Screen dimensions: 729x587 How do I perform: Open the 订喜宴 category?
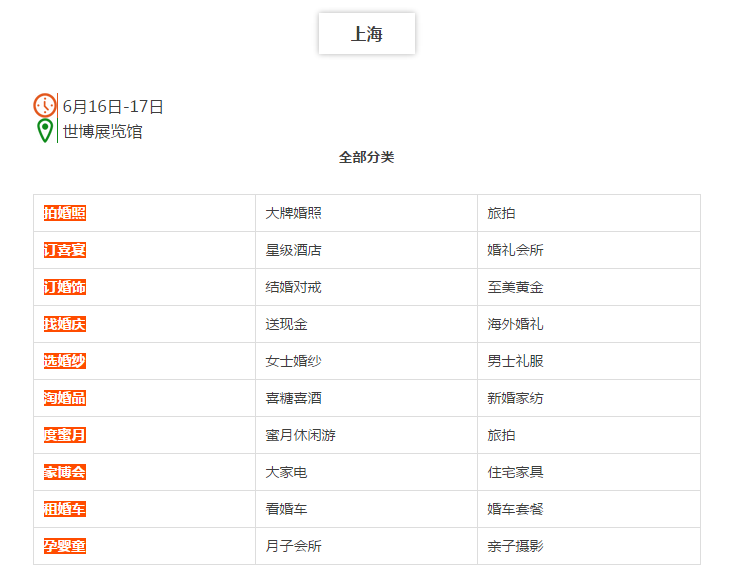(x=65, y=250)
